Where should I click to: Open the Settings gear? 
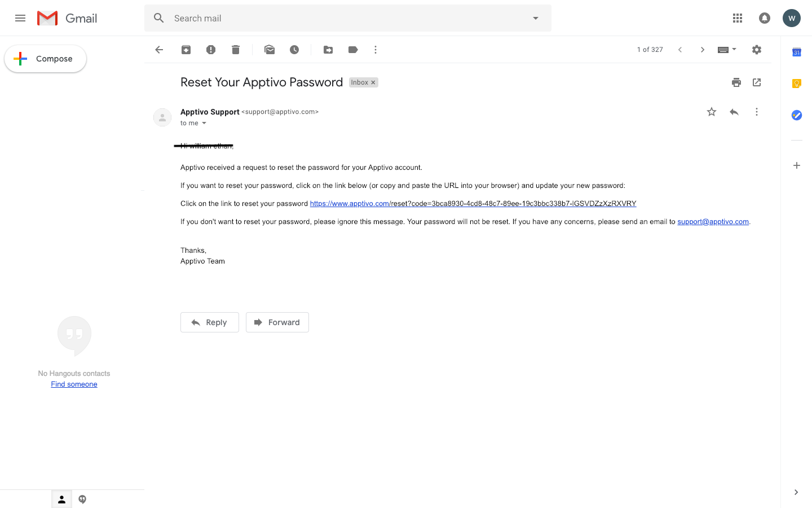point(757,50)
